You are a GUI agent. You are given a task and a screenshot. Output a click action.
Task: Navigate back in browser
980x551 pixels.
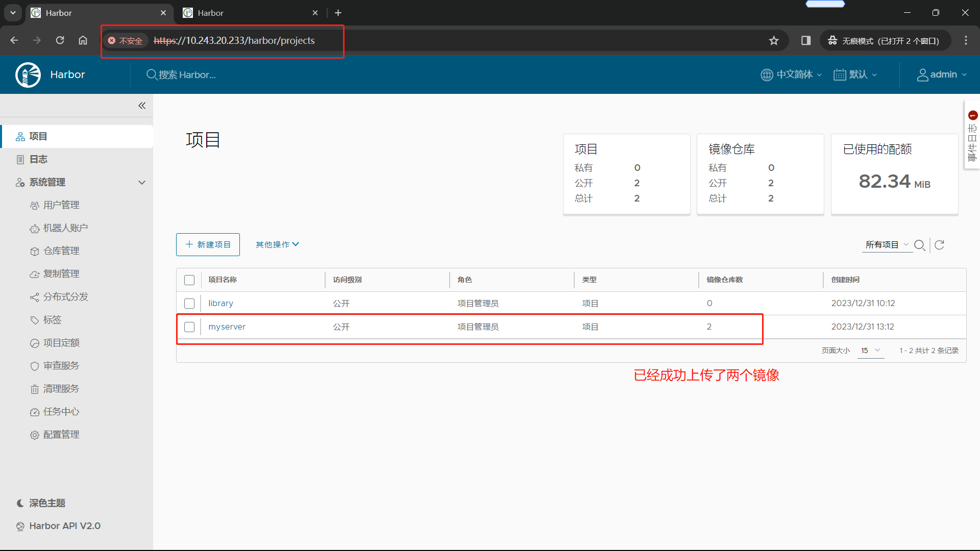pyautogui.click(x=14, y=40)
